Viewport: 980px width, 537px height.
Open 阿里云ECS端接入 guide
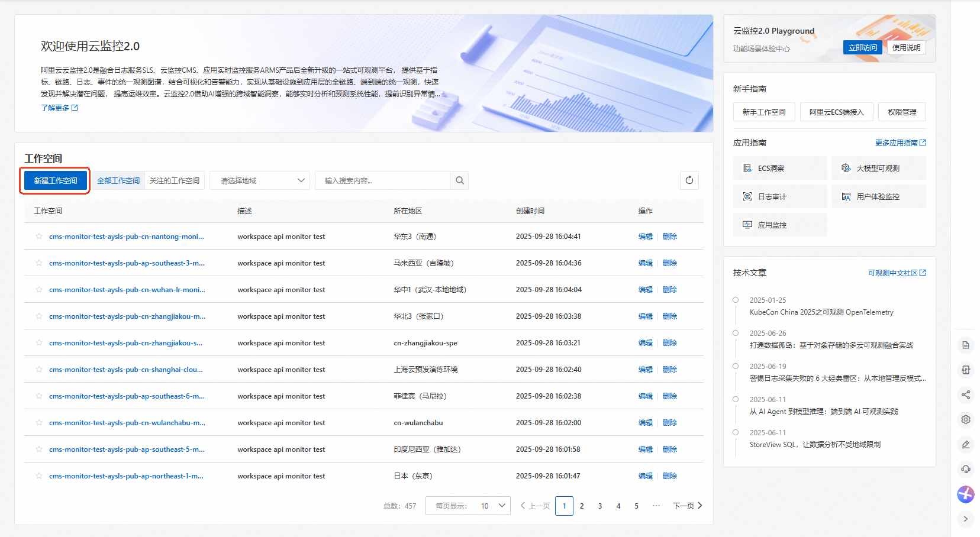[x=837, y=112]
